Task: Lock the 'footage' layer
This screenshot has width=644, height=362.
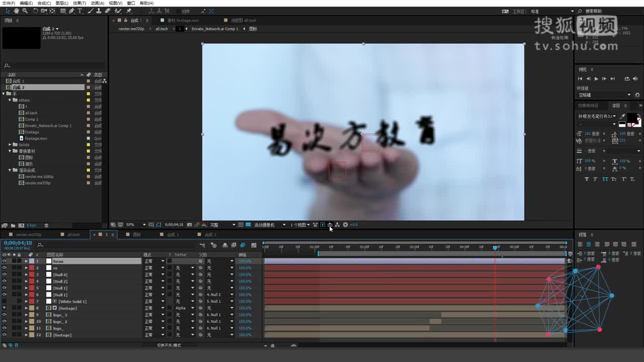Action: tap(19, 308)
